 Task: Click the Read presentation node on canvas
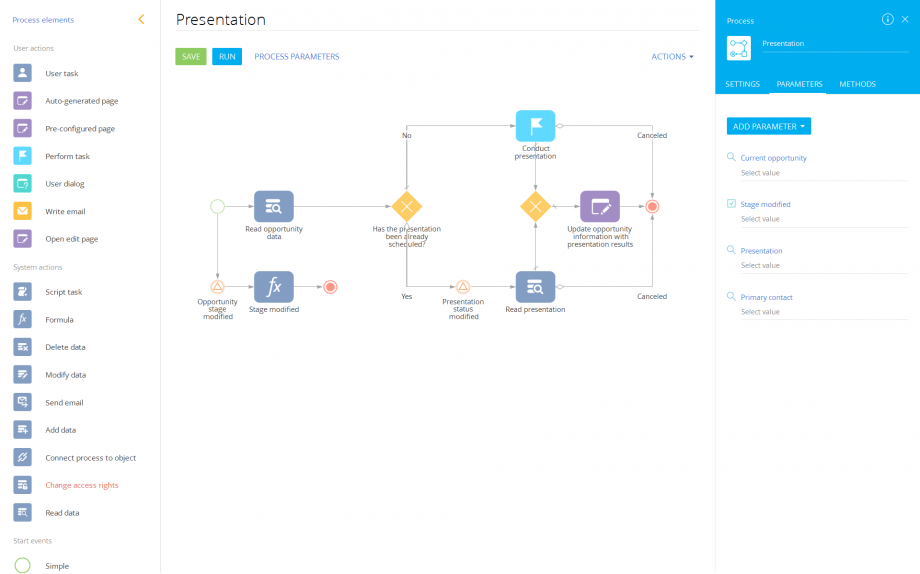click(x=535, y=287)
